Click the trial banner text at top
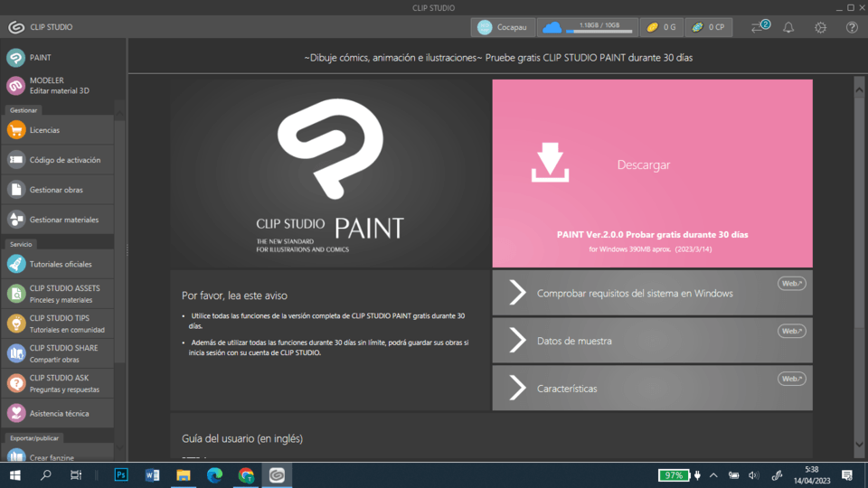 point(498,58)
